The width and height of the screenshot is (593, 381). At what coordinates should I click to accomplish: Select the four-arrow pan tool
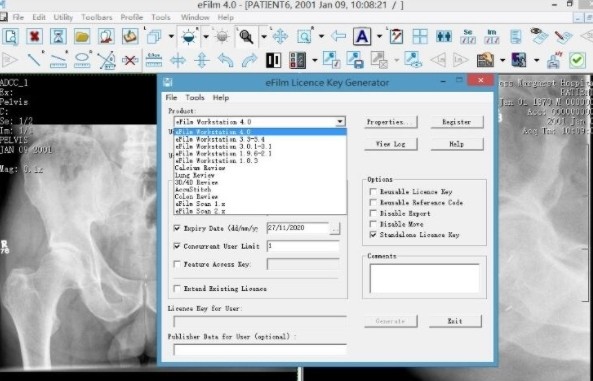[x=280, y=37]
